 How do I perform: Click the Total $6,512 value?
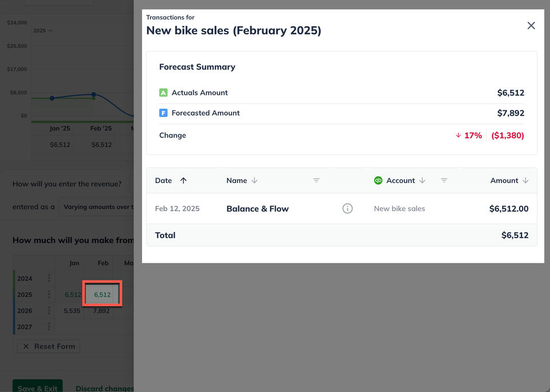coord(515,235)
